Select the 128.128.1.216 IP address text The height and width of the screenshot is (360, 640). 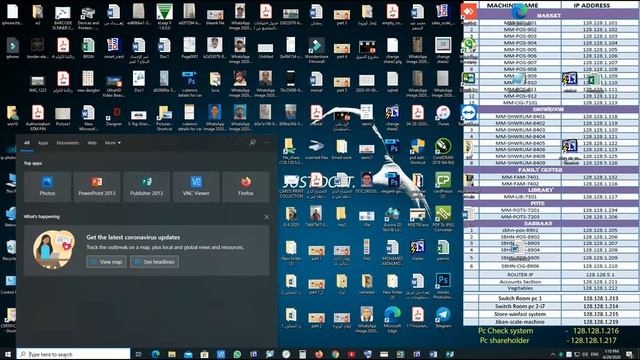[x=596, y=331]
